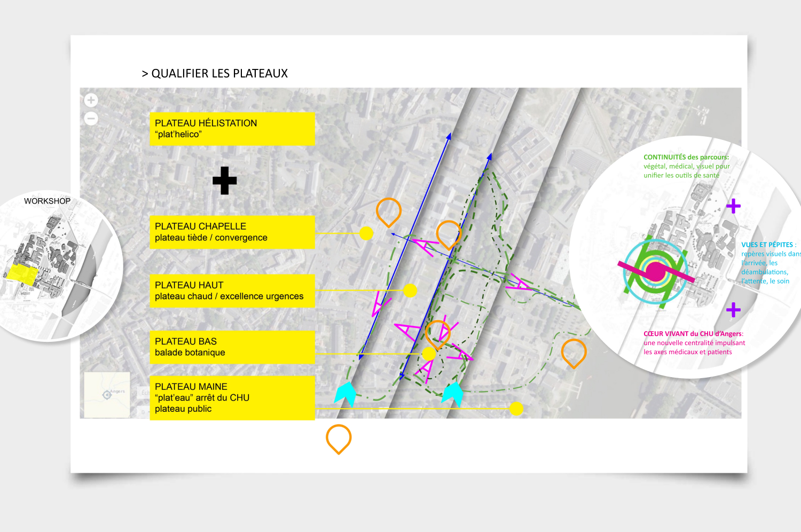Click the black cross icon below Plateau Hélistation

tap(225, 181)
